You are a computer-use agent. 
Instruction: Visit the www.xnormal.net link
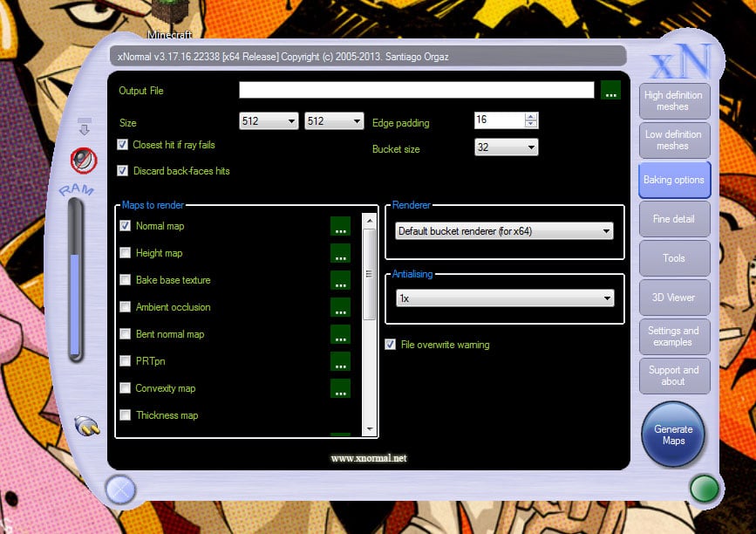(368, 458)
